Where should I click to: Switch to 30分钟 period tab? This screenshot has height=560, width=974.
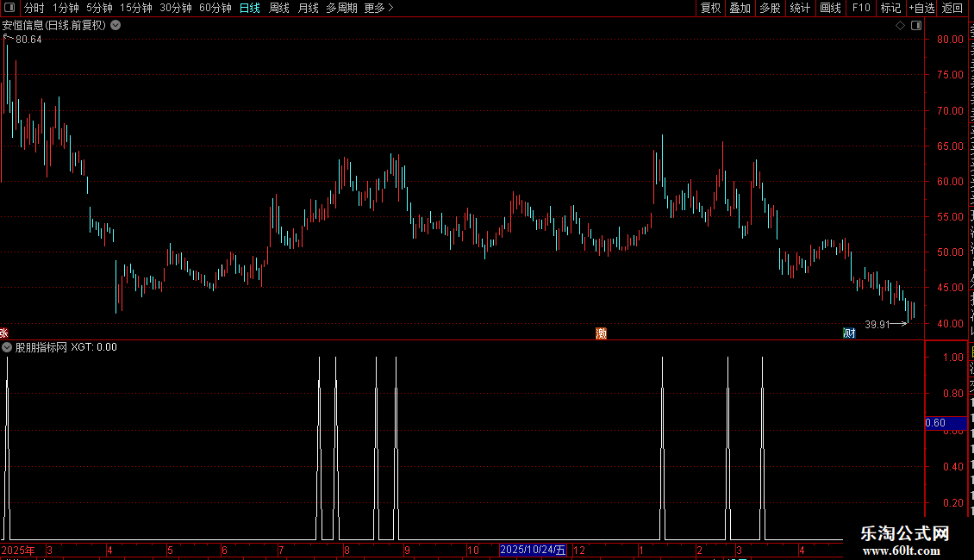(176, 8)
